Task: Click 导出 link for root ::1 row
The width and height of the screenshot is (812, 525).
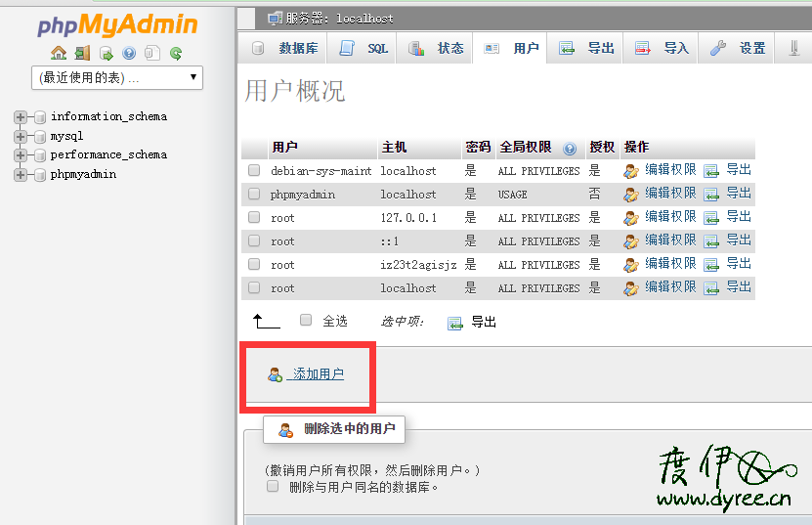Action: coord(739,240)
